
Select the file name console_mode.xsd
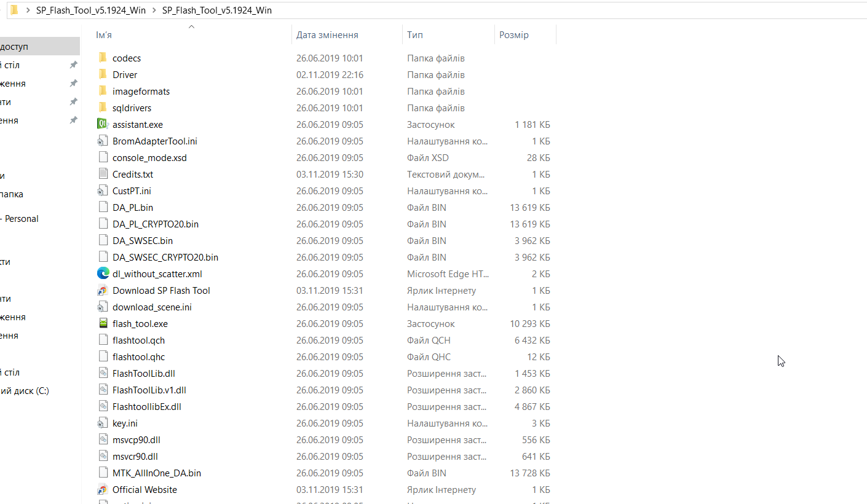[149, 157]
